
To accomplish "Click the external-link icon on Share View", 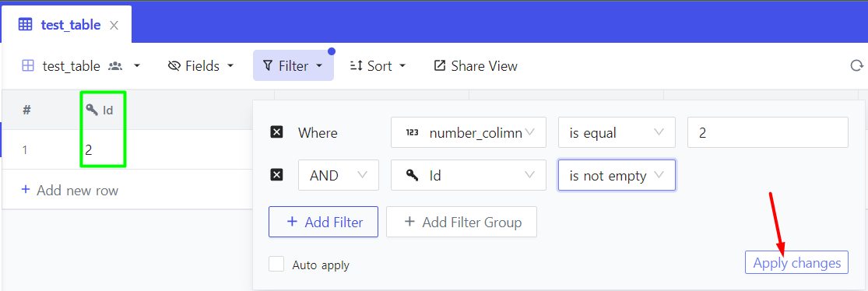I will click(440, 66).
